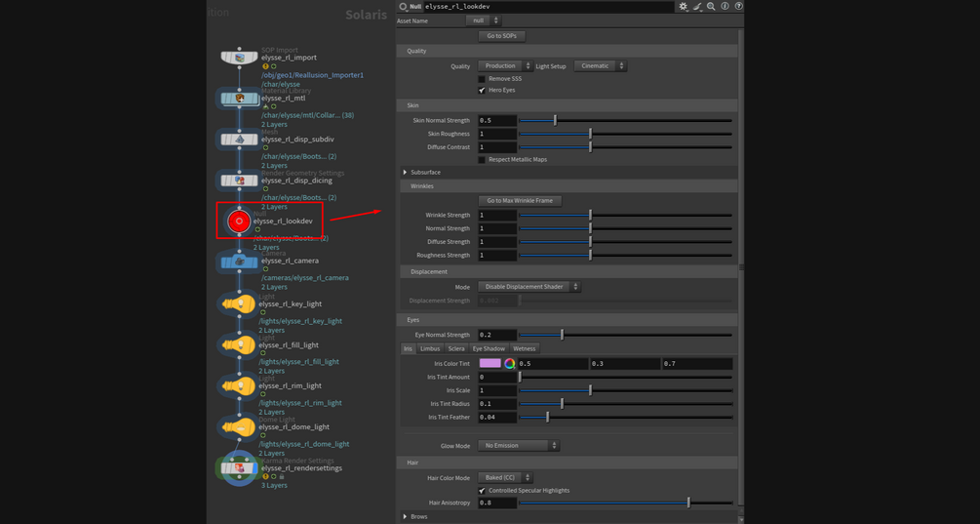Click the Skin Roughness value field
980x524 pixels.
[x=497, y=134]
